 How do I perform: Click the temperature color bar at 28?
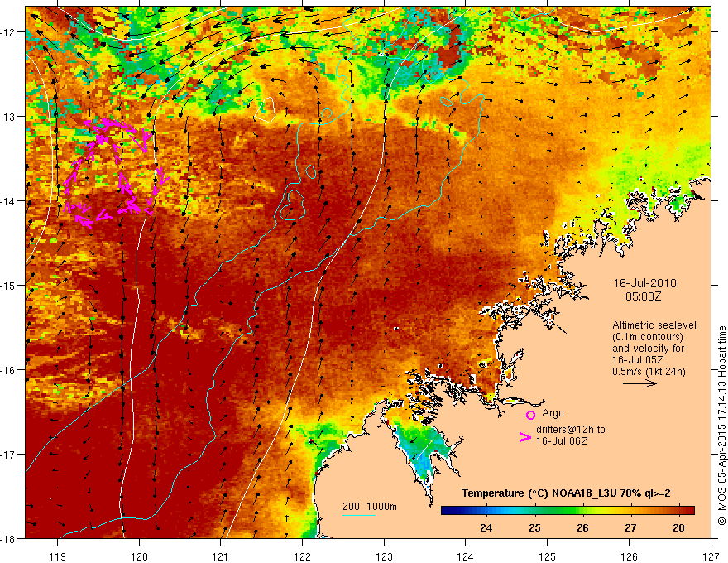[x=679, y=511]
